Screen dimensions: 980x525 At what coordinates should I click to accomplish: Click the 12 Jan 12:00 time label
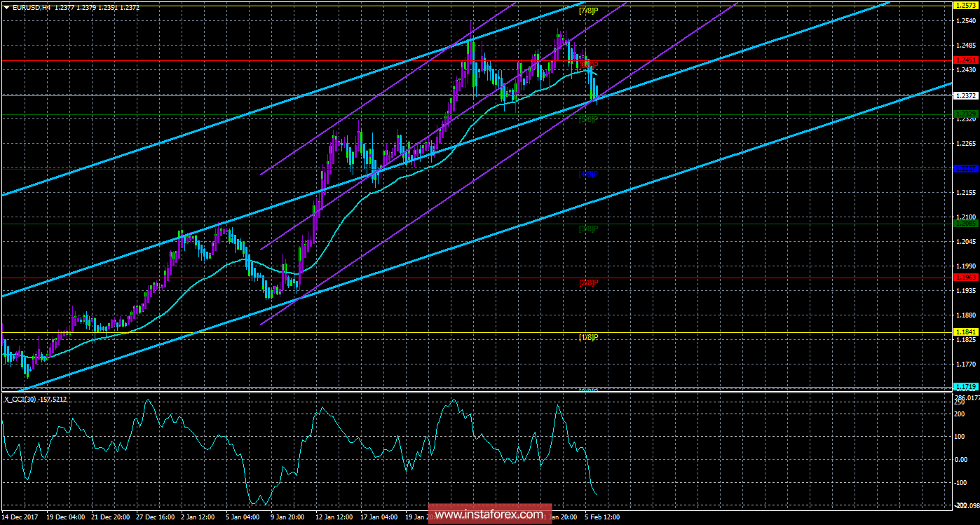click(335, 517)
